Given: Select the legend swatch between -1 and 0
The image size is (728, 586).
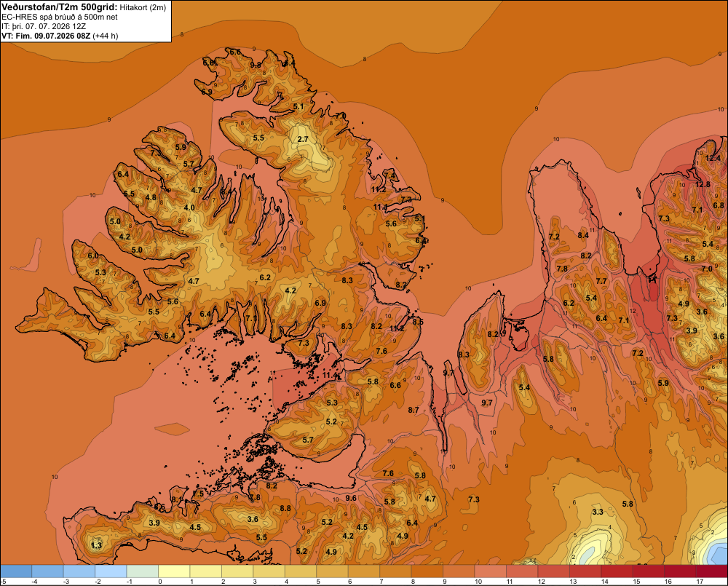Looking at the screenshot, I should [142, 571].
